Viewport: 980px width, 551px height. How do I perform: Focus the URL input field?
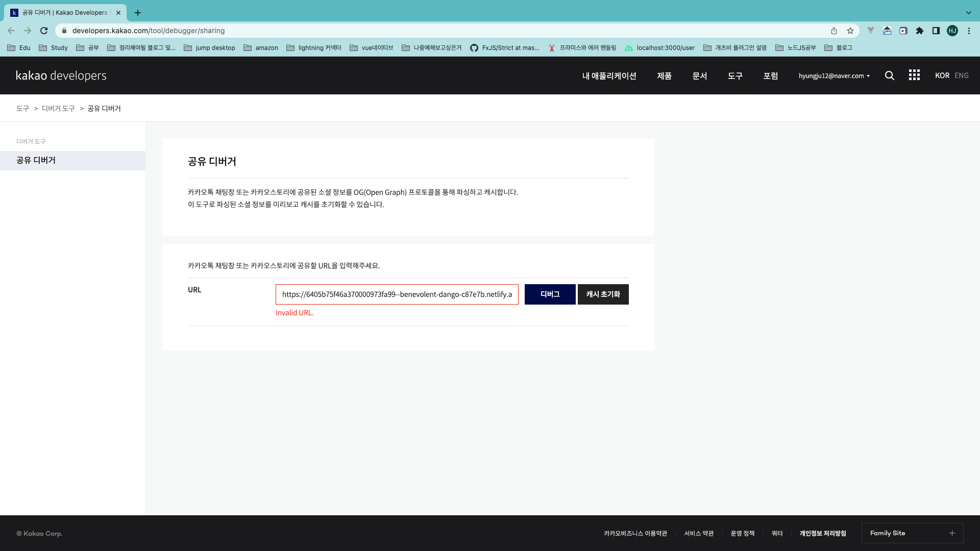tap(397, 294)
